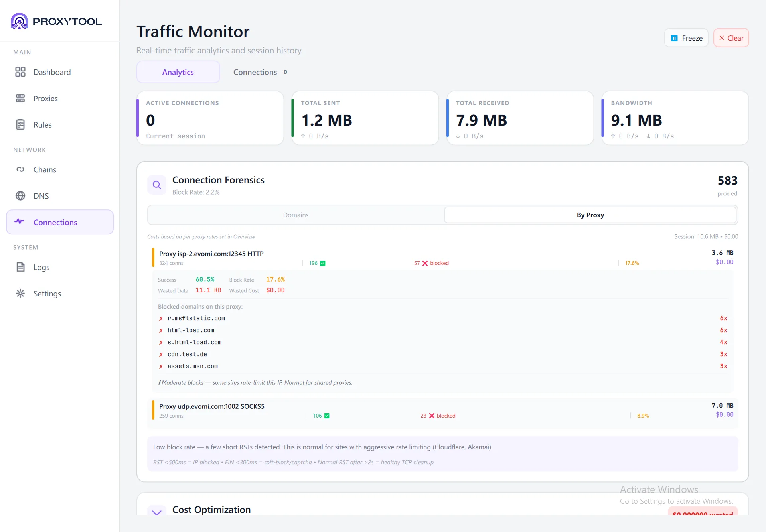
Task: Open Logs in the sidebar
Action: click(60, 267)
